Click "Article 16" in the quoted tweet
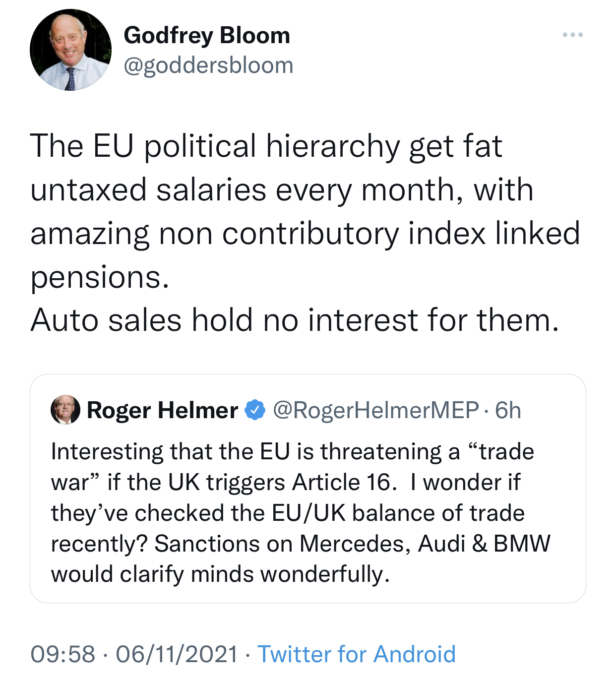 coord(344,482)
